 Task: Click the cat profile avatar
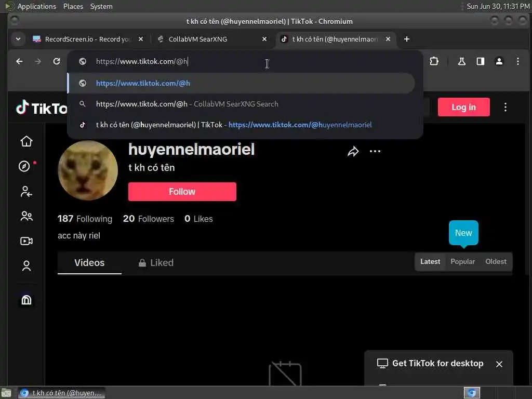[88, 170]
